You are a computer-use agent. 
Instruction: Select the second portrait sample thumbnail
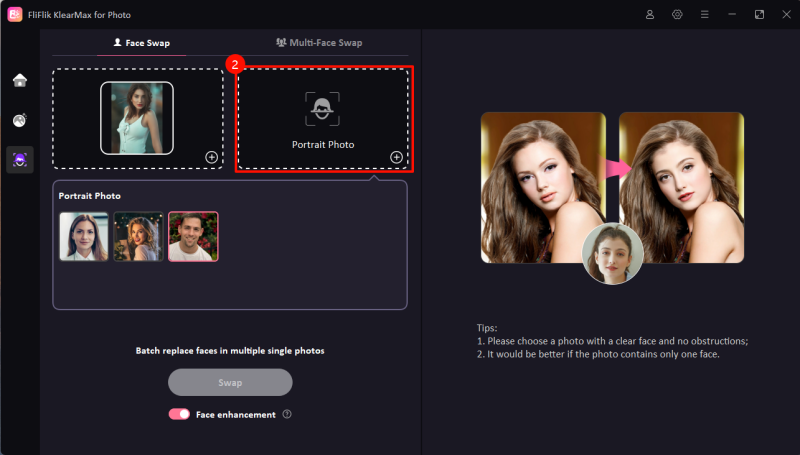click(138, 236)
